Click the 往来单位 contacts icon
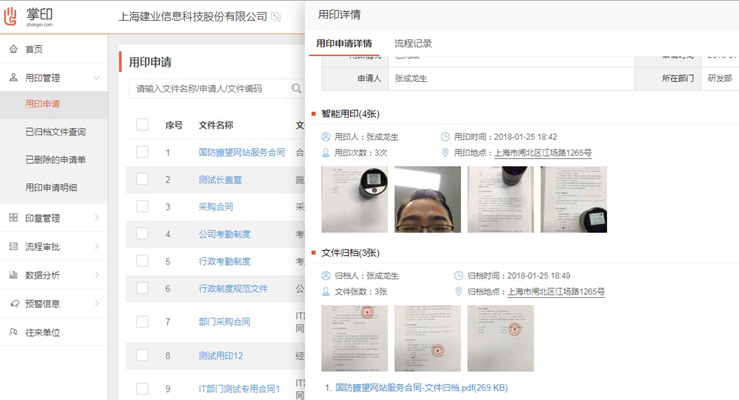 tap(13, 331)
